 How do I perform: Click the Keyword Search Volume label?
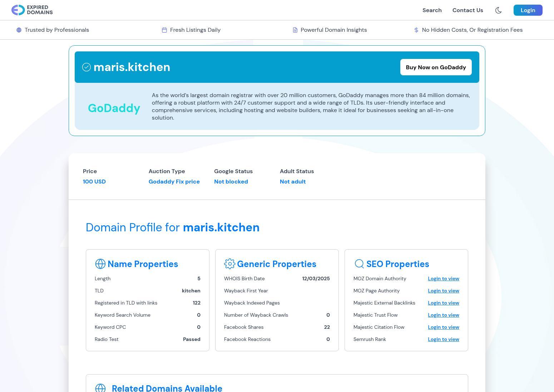123,315
